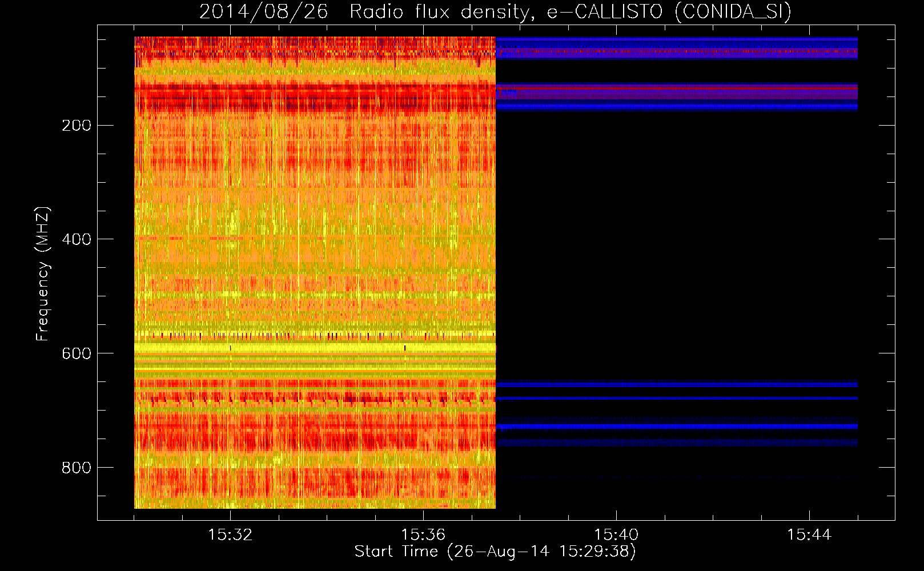This screenshot has height=571, width=924.
Task: Click the 15:36 time tick label
Action: coord(423,534)
